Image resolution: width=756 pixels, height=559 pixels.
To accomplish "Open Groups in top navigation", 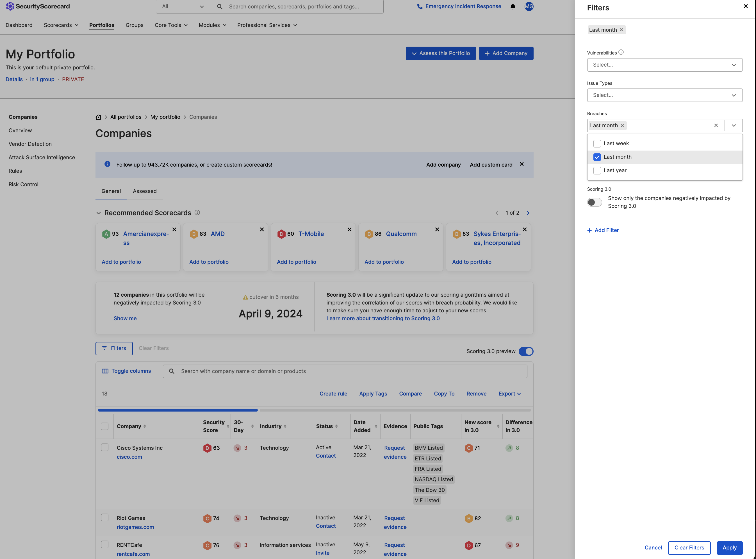I will [x=134, y=25].
